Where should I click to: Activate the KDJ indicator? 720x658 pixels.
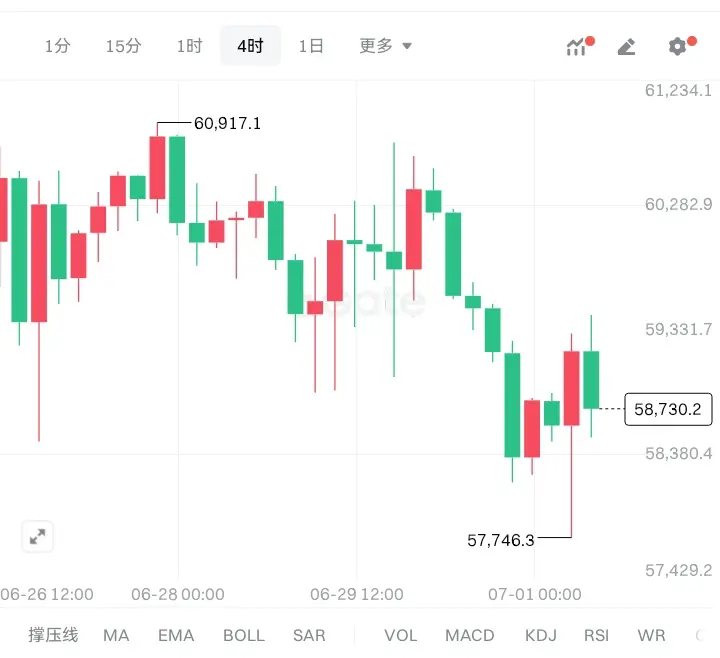(540, 636)
